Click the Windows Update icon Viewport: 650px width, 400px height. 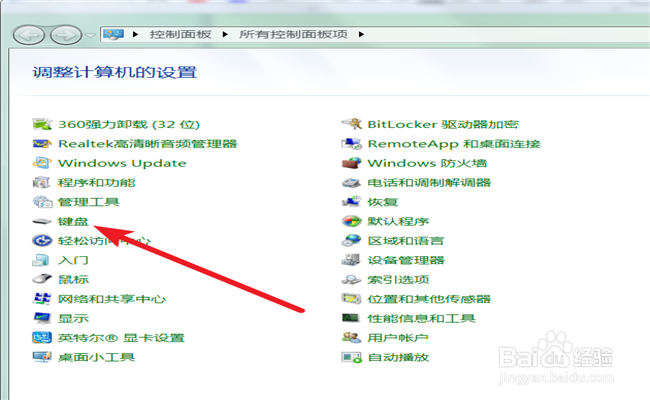tap(42, 163)
